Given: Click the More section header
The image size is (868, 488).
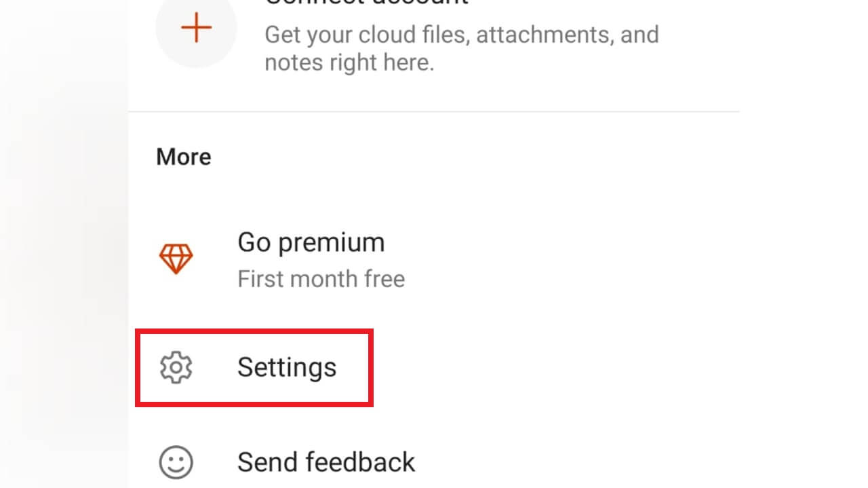Looking at the screenshot, I should [x=184, y=157].
